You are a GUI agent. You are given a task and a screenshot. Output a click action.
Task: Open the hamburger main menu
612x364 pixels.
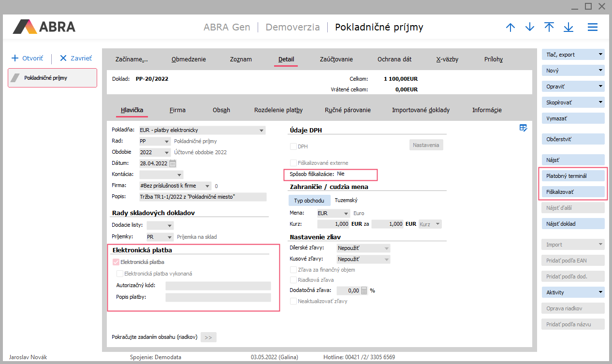tap(593, 27)
